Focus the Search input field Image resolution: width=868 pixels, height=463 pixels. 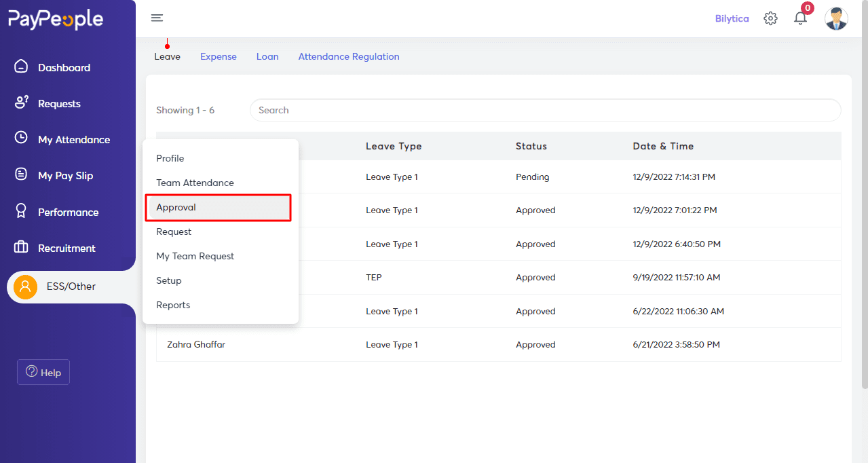tap(545, 110)
